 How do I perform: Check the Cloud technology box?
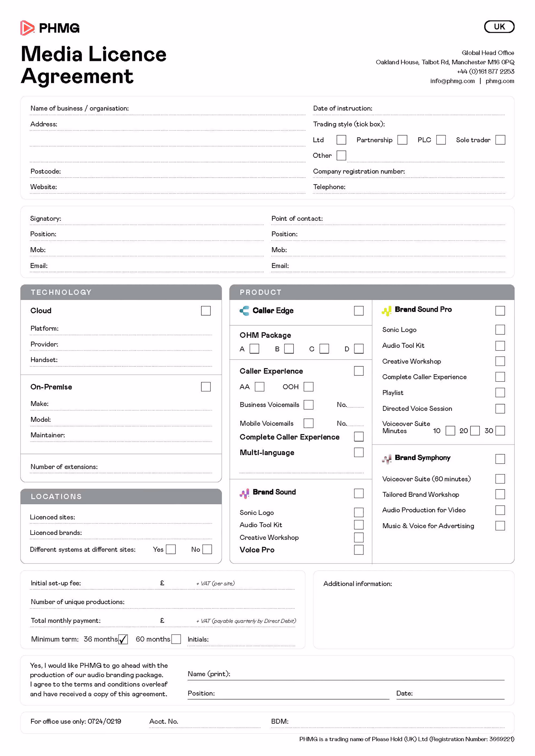pos(205,311)
